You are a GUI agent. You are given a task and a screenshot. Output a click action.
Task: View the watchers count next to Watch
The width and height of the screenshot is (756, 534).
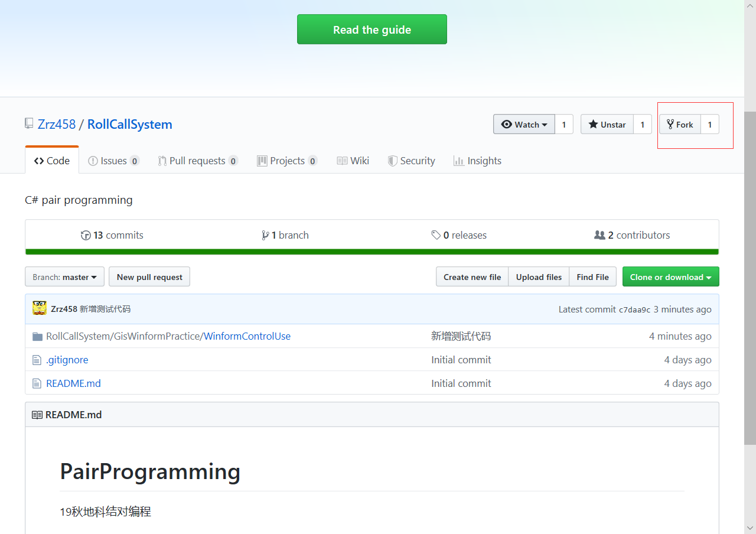[x=564, y=125]
